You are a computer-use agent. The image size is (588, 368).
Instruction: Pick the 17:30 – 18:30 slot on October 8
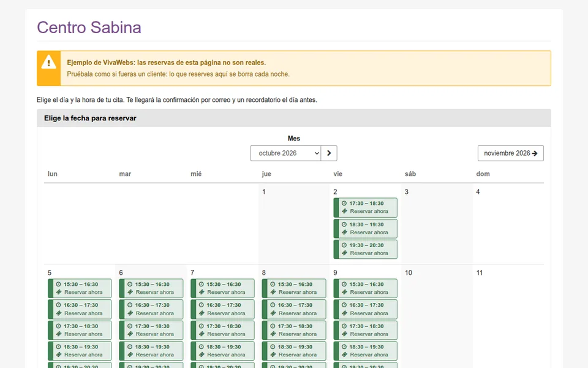(x=294, y=330)
